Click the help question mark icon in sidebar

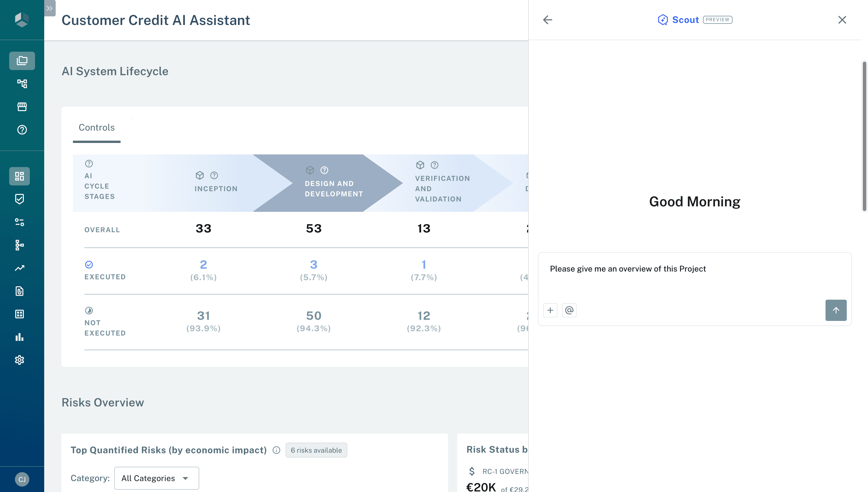pyautogui.click(x=22, y=130)
